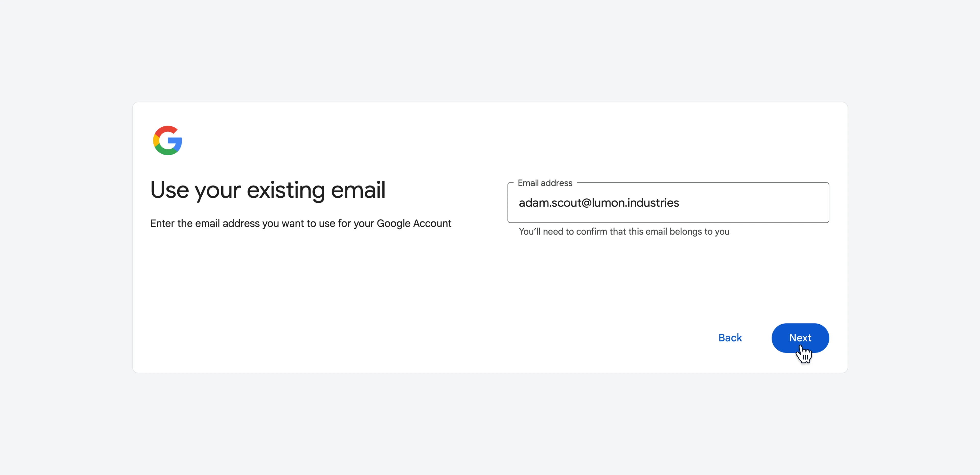Screen dimensions: 980x475
Task: Click the Google G logo
Action: pos(167,140)
